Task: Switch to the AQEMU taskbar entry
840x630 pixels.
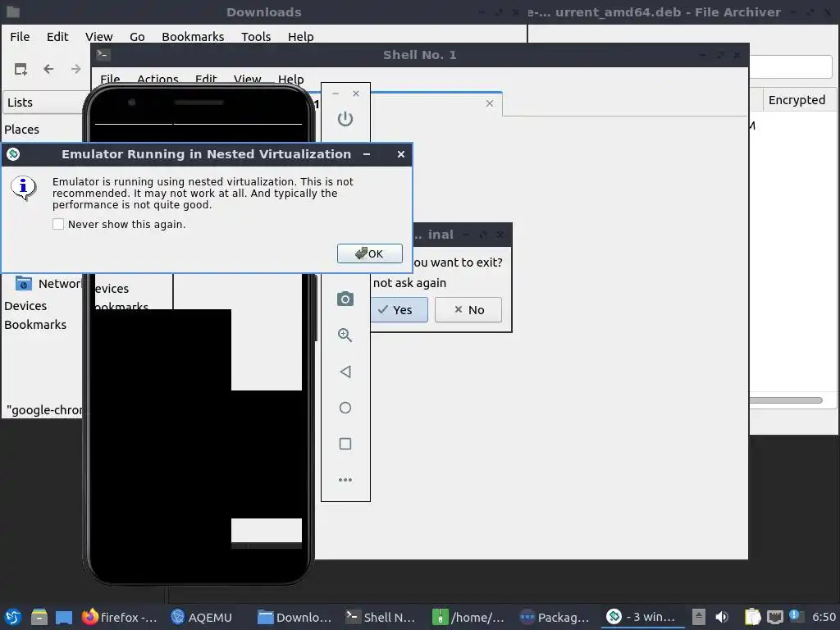Action: pos(202,617)
